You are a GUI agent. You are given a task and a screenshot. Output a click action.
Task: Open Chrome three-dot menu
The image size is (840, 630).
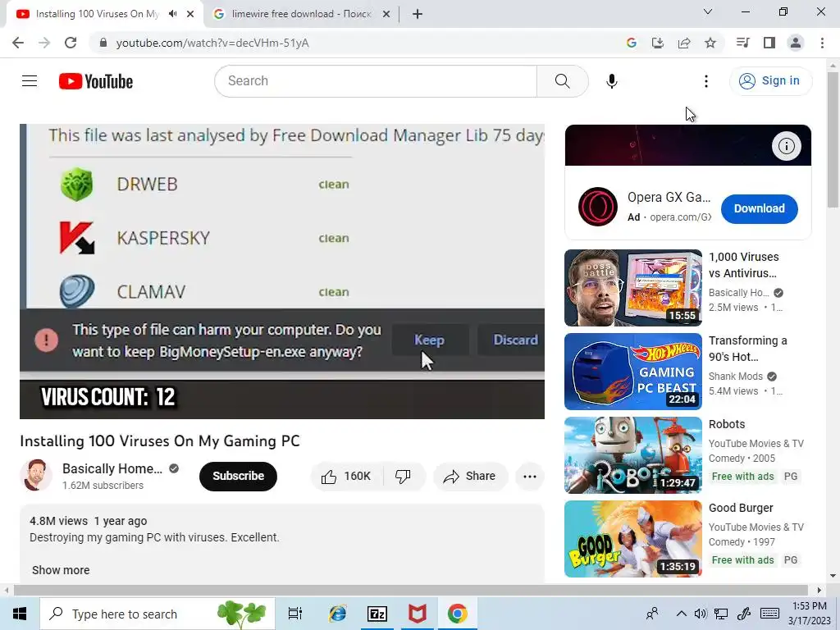[822, 43]
